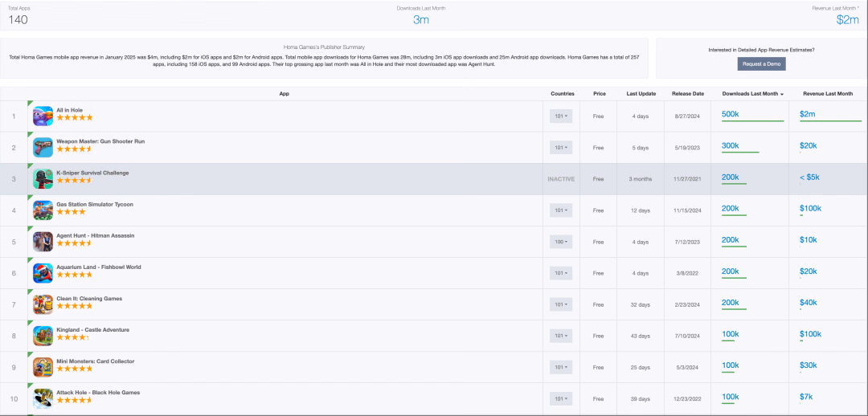Open Gas Station Simulator Tycoon link
Screen dimensions: 868x416
click(95, 205)
